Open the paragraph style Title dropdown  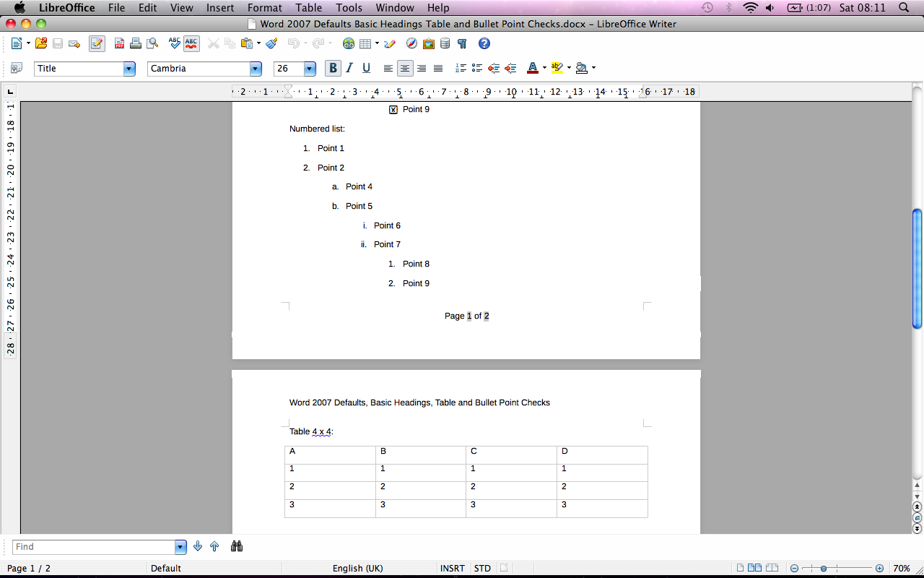(129, 69)
